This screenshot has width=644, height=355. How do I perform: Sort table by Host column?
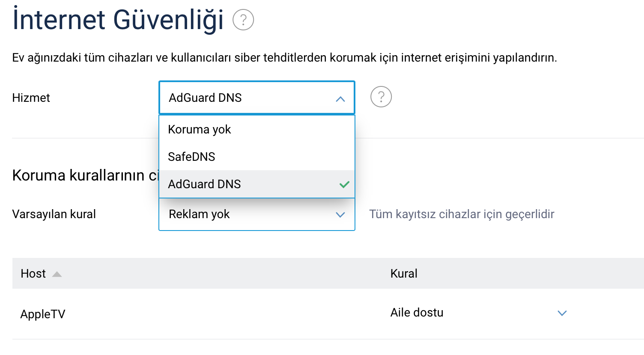pos(33,274)
